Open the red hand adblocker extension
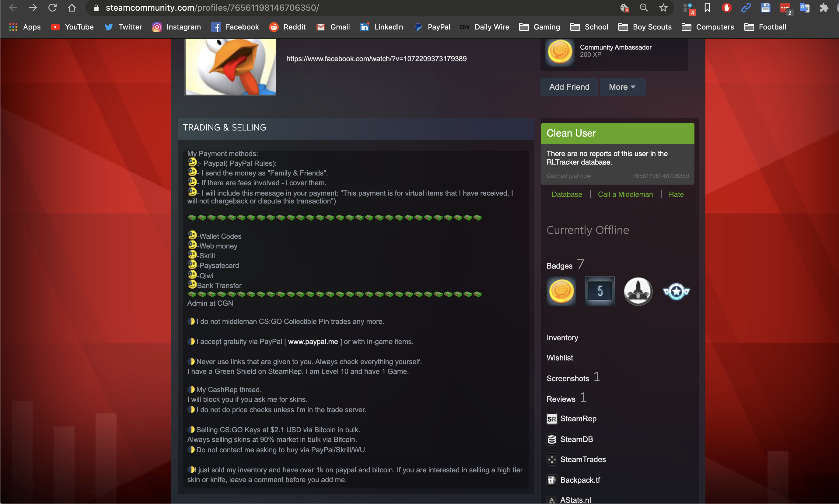 pyautogui.click(x=726, y=8)
